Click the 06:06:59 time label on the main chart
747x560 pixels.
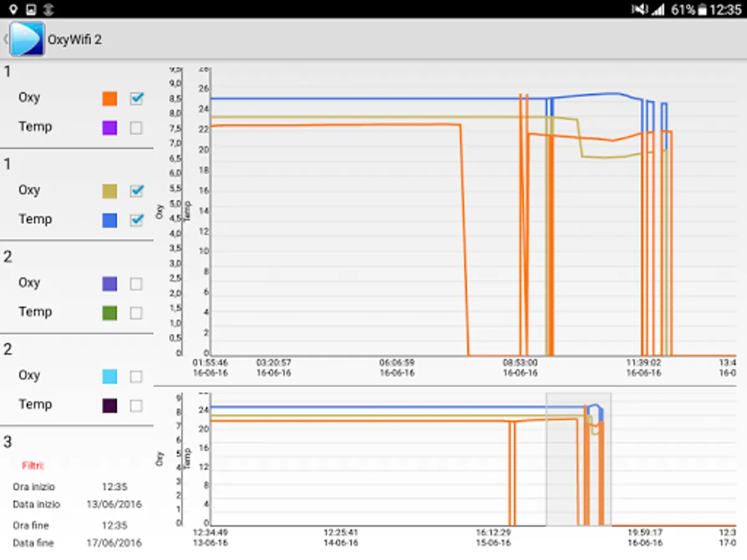[397, 362]
